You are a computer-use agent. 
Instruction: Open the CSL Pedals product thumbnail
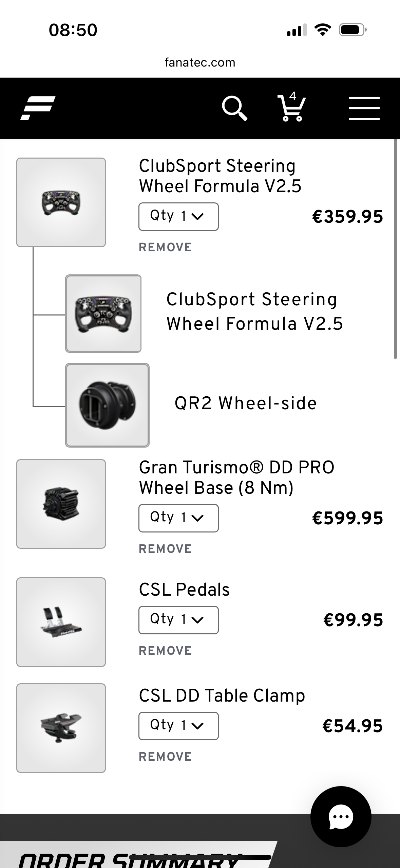point(61,622)
